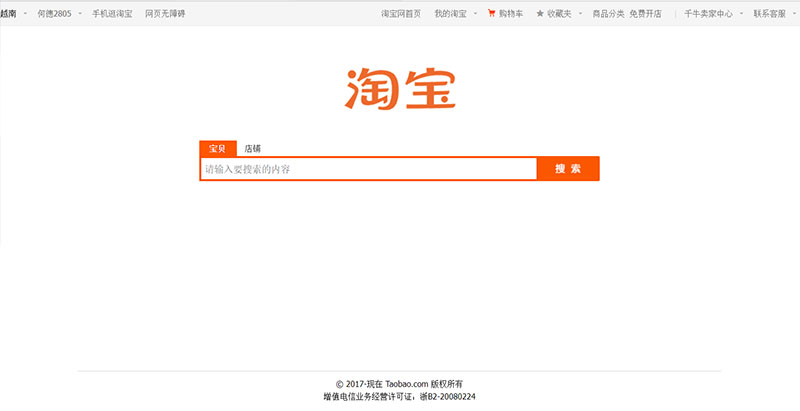Expand the 我的淘宝 dropdown arrow
Viewport: 800px width, 411px height.
point(475,14)
